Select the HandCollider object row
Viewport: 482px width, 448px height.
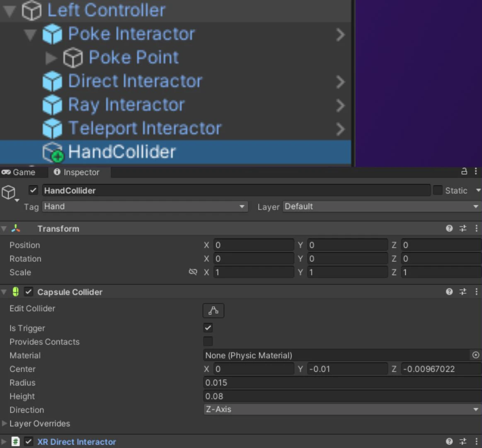[176, 152]
